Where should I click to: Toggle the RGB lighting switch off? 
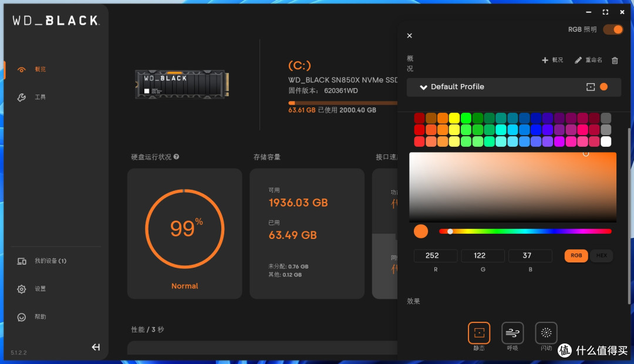click(x=613, y=29)
